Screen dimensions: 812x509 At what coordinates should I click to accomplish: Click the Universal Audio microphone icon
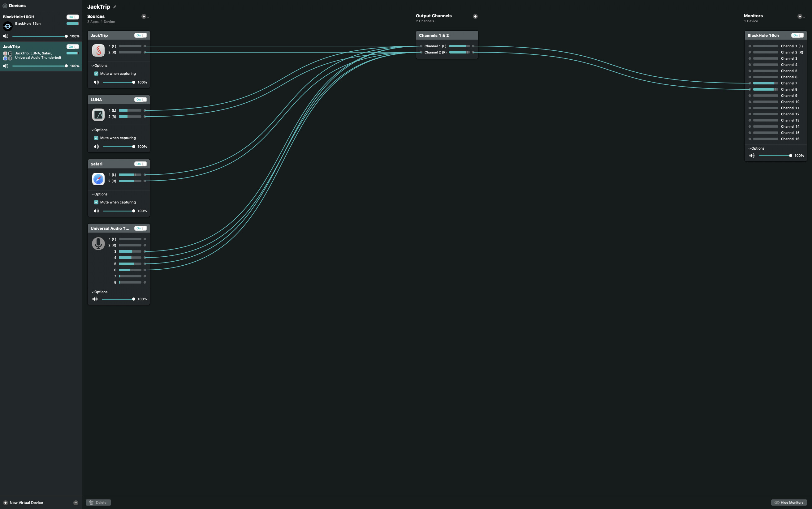(98, 243)
